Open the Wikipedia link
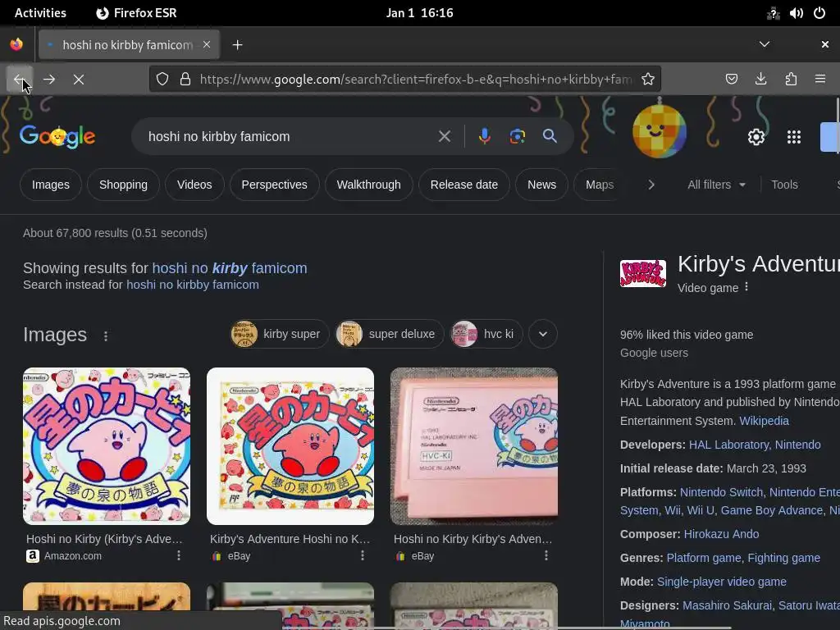This screenshot has height=630, width=840. coord(764,421)
